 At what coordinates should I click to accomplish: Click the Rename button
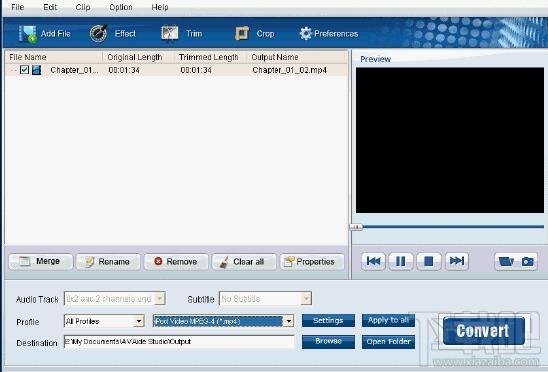108,262
